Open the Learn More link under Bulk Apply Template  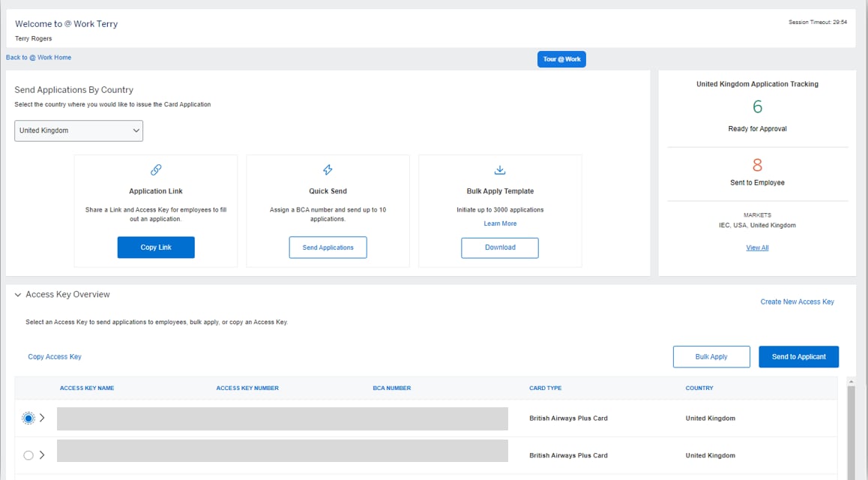pyautogui.click(x=499, y=223)
